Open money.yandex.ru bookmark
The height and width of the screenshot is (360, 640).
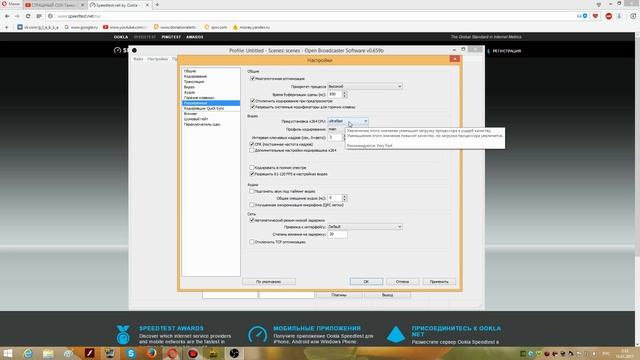coord(251,27)
